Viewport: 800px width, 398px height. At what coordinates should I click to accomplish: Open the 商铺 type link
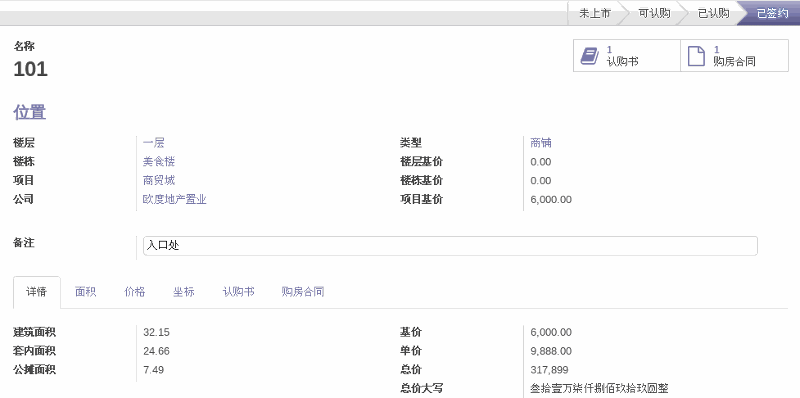click(x=541, y=143)
